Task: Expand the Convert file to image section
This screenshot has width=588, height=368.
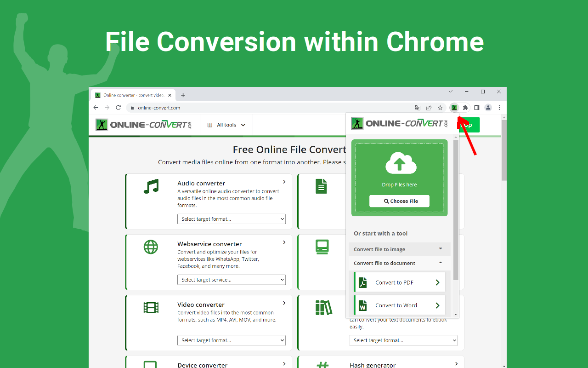Action: tap(399, 249)
